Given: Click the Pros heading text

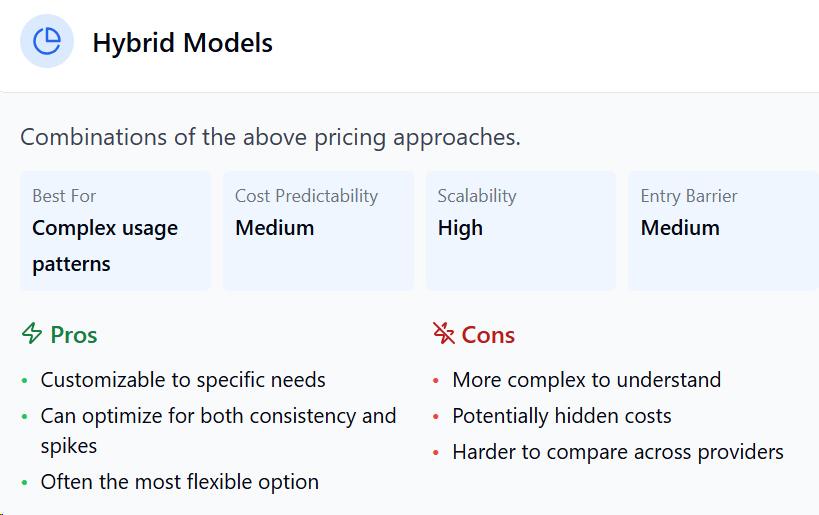Looking at the screenshot, I should [x=74, y=335].
